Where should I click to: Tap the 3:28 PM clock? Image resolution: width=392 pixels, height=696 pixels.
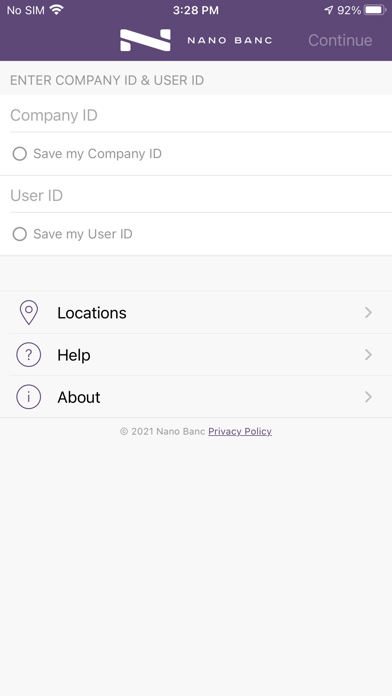tap(196, 10)
